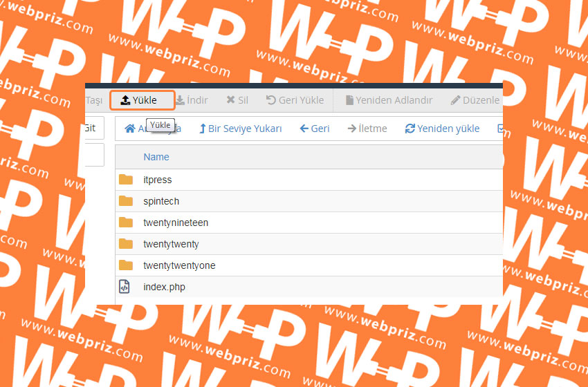Viewport: 588px width, 387px height.
Task: Click Yeniden yükle to reload
Action: click(x=443, y=129)
